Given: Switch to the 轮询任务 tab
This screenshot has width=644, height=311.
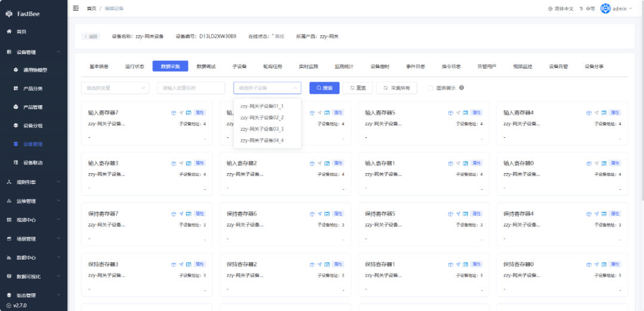Looking at the screenshot, I should [x=273, y=66].
